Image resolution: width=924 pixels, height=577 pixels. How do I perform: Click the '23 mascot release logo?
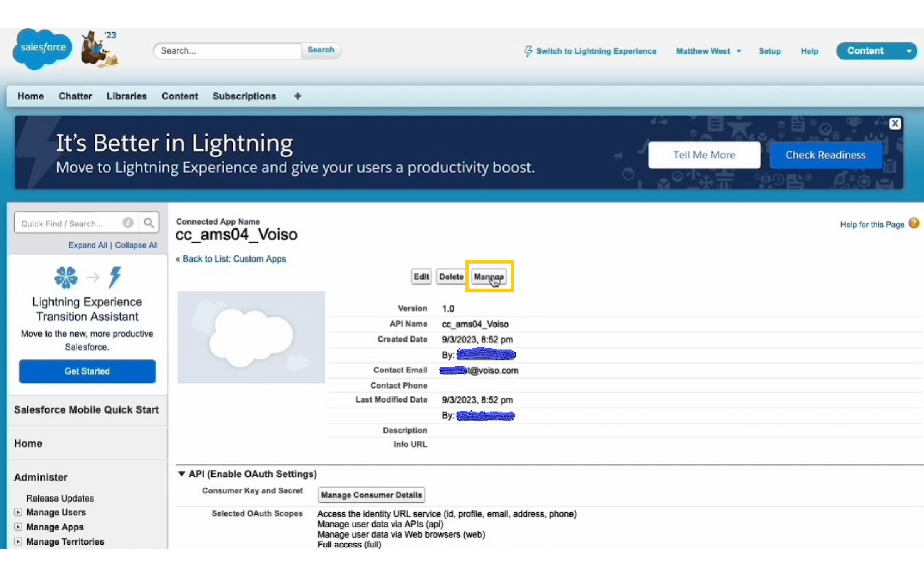click(99, 49)
